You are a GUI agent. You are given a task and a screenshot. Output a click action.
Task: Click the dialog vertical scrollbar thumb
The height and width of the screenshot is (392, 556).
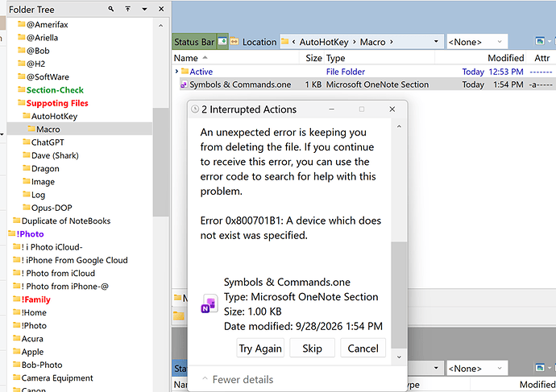coord(399,295)
